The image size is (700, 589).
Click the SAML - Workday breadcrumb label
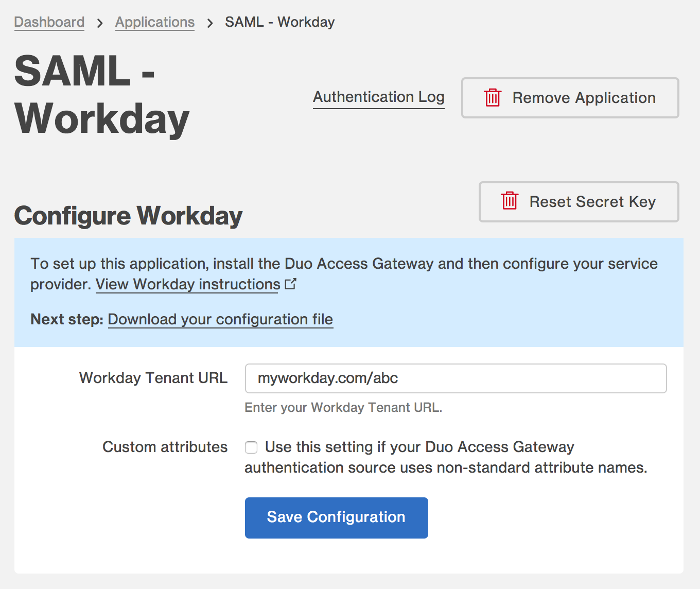point(279,22)
